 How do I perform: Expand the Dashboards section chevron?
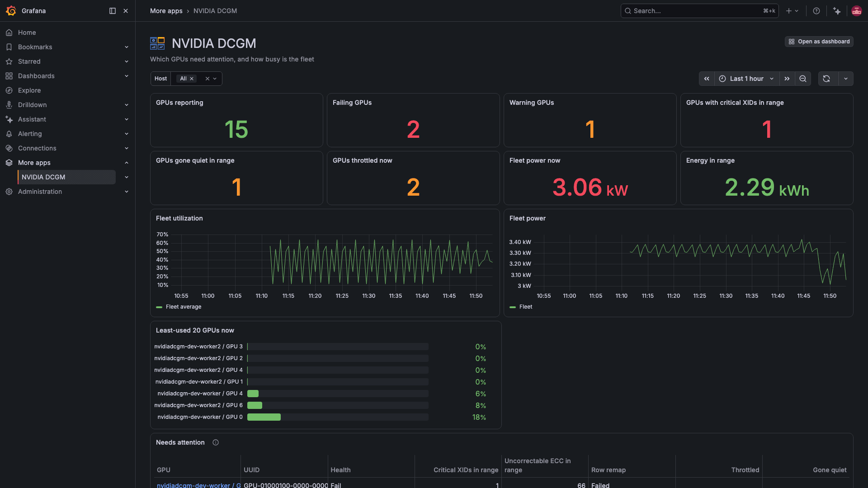pos(127,76)
